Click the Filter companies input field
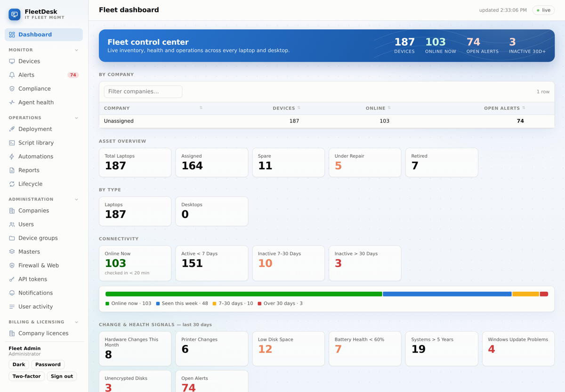The image size is (565, 392). coord(143,91)
